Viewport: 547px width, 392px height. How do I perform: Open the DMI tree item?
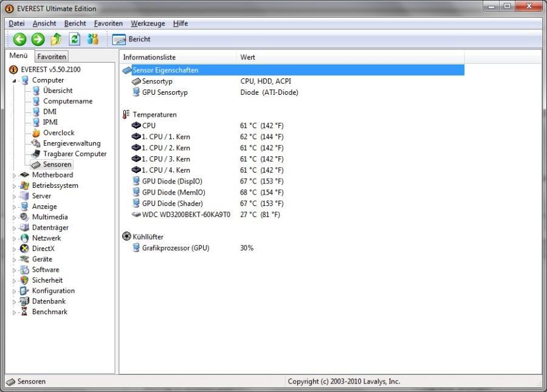tap(50, 112)
